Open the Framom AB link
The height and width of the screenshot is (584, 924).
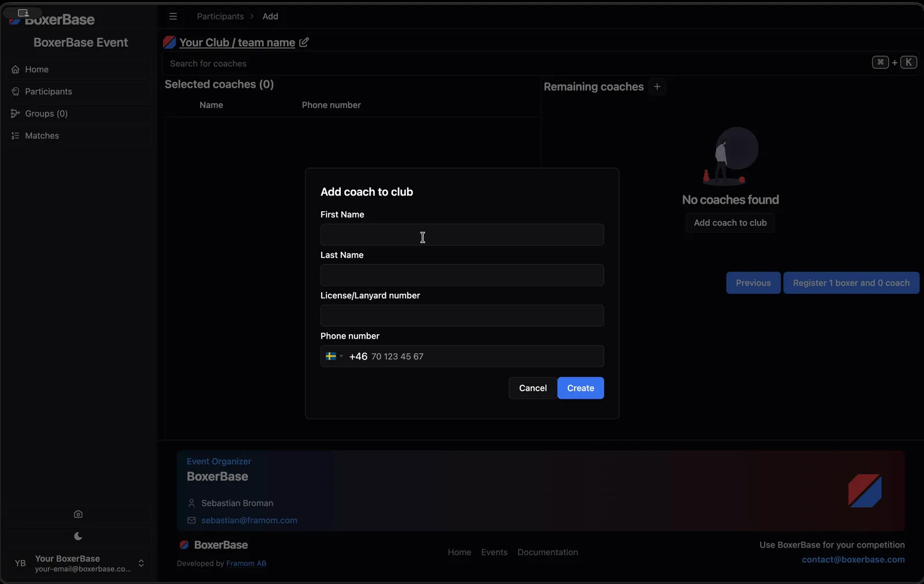(246, 563)
